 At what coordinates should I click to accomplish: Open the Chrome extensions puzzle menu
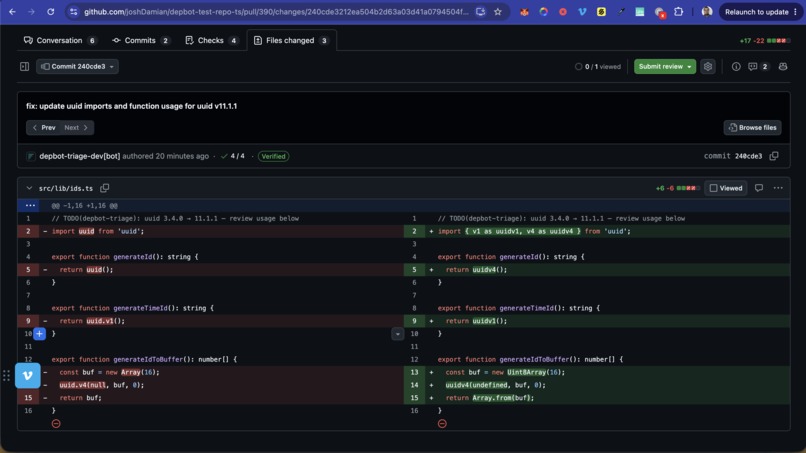tap(679, 12)
